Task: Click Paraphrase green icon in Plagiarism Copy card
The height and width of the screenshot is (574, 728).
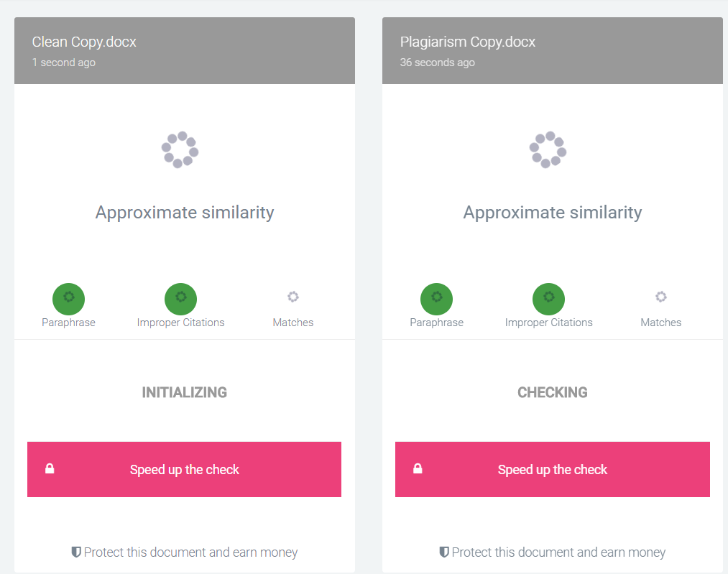Action: tap(436, 299)
